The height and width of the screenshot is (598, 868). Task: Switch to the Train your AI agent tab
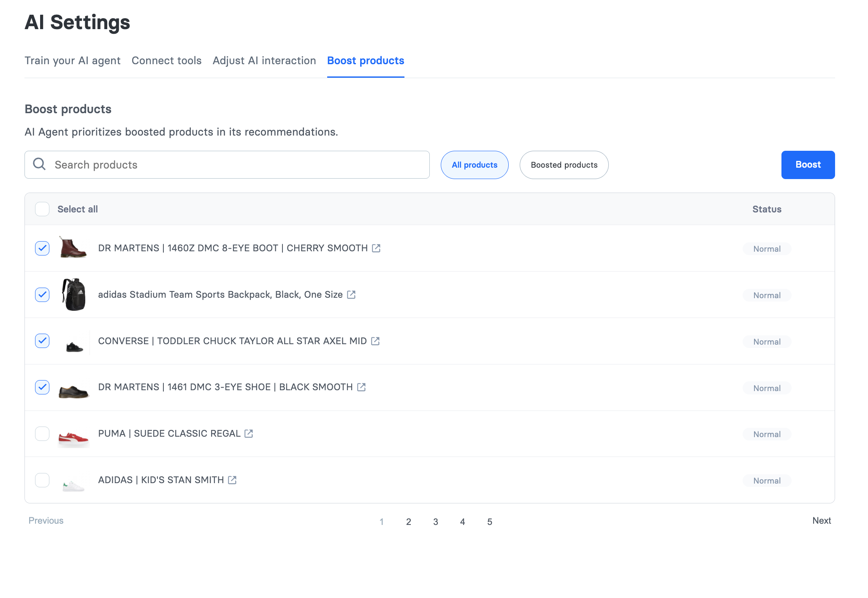(x=73, y=60)
